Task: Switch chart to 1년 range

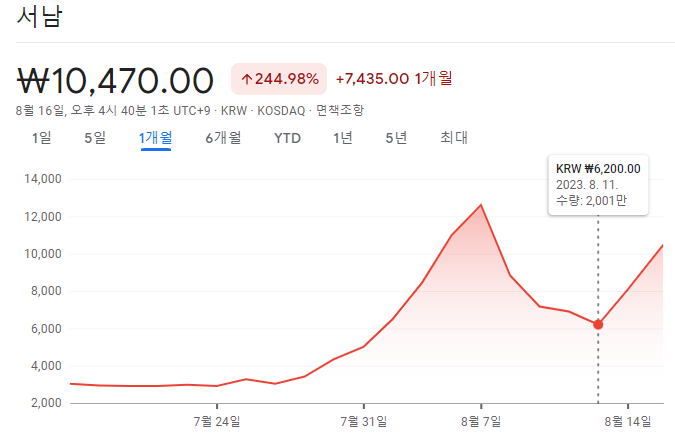Action: (343, 138)
